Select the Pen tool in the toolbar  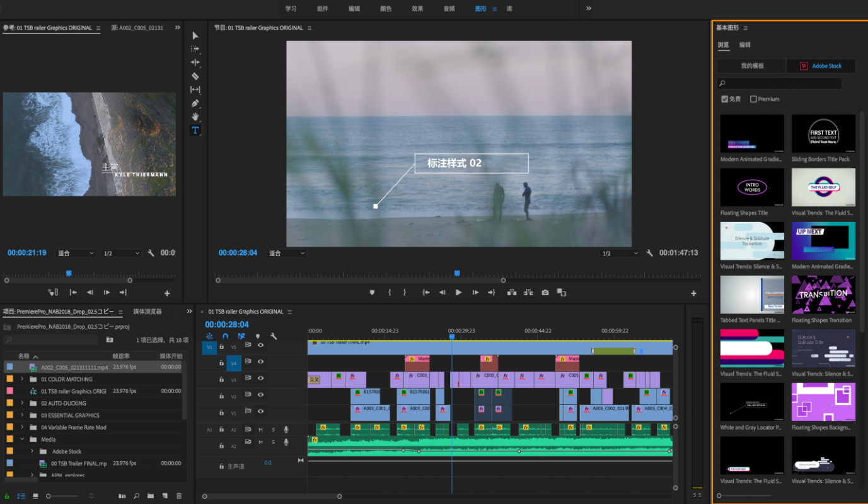[195, 103]
